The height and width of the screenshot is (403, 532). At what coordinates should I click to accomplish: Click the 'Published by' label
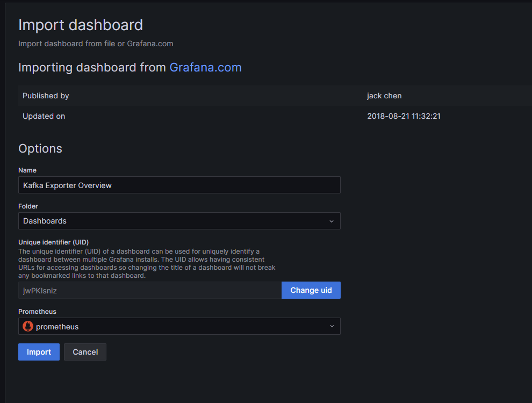(46, 96)
